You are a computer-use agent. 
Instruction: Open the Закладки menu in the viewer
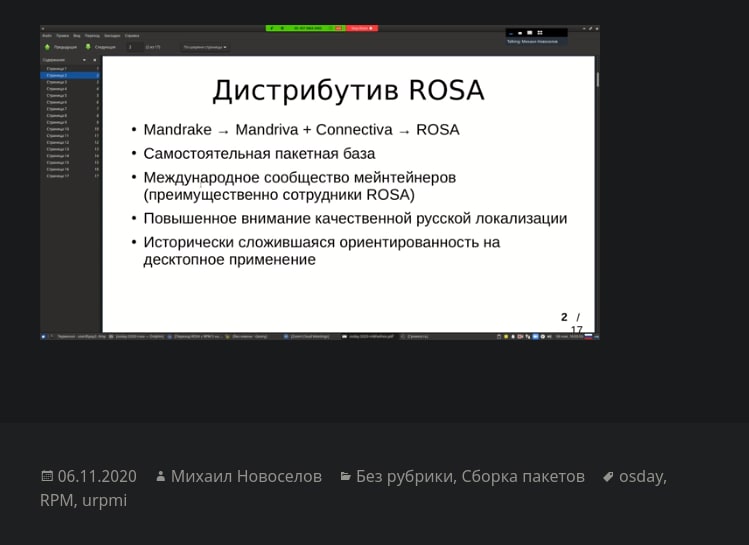[112, 35]
